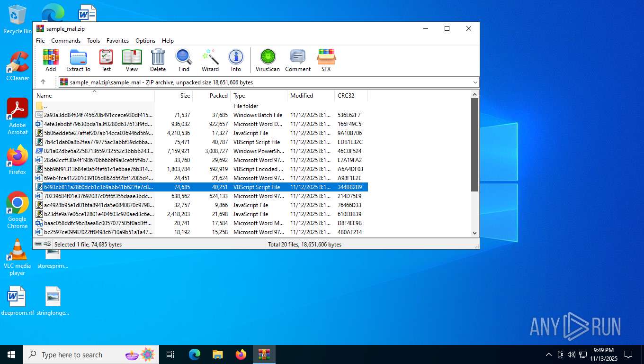
Task: Sort list by CRC32 column header
Action: pos(351,95)
